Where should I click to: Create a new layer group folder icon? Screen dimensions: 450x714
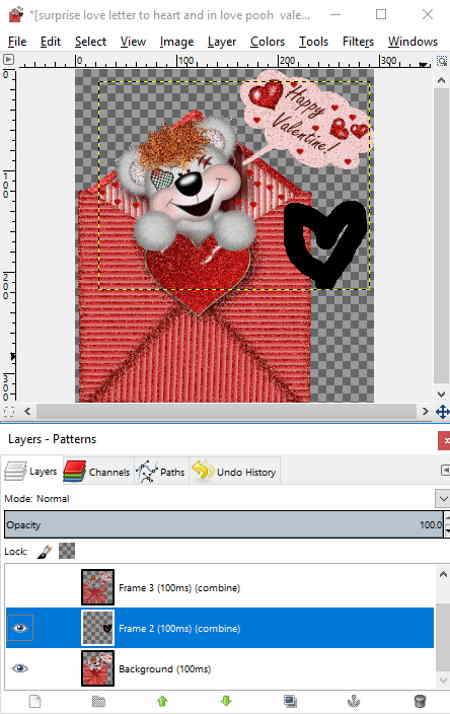coord(98,701)
